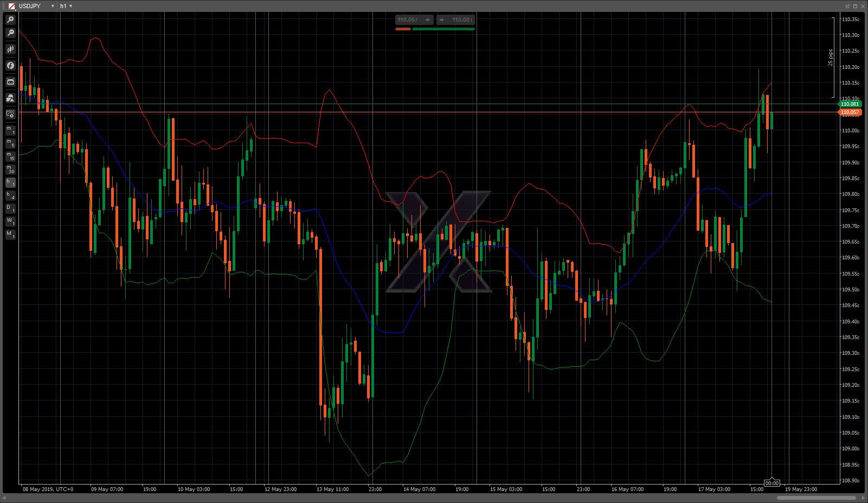
Task: Switch chart to m5 timeframe
Action: pos(10,143)
